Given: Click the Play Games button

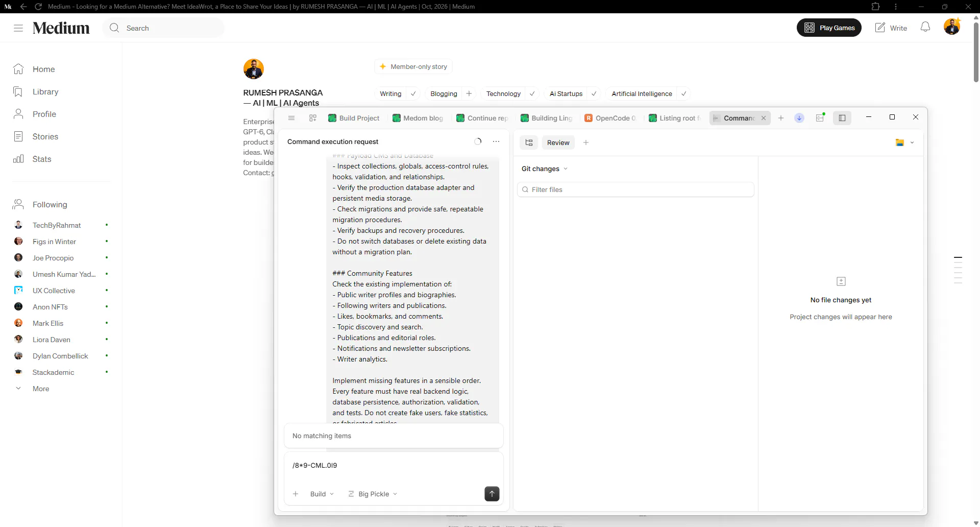Looking at the screenshot, I should [x=829, y=28].
